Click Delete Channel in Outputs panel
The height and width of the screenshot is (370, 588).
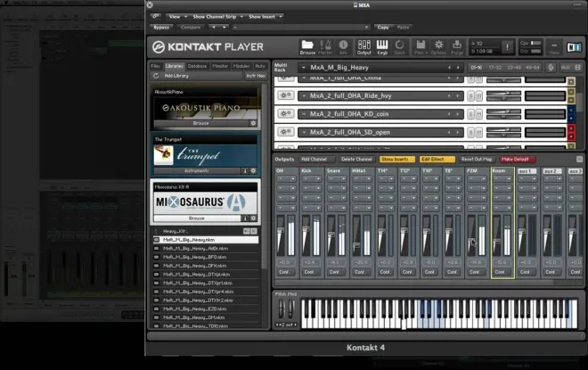(x=356, y=160)
